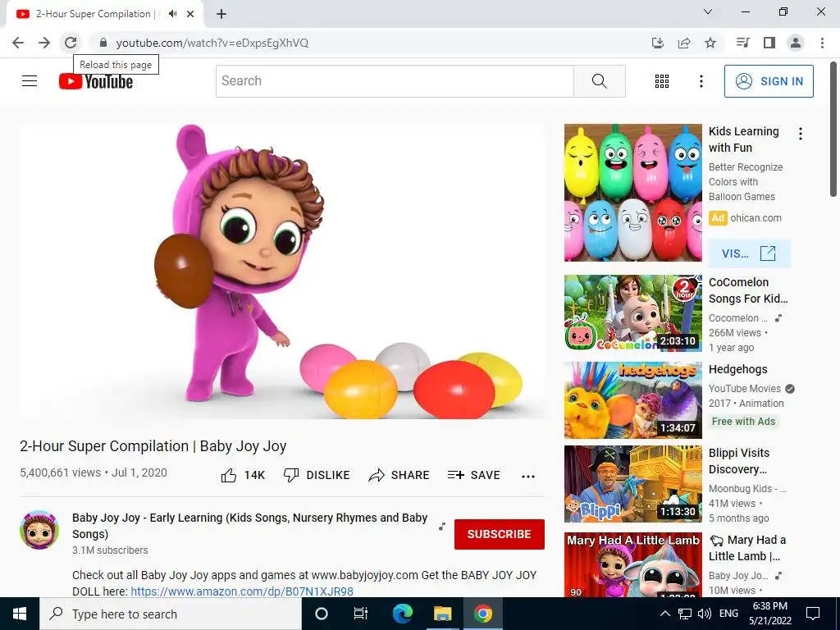Open the Windows Start menu

tap(20, 614)
